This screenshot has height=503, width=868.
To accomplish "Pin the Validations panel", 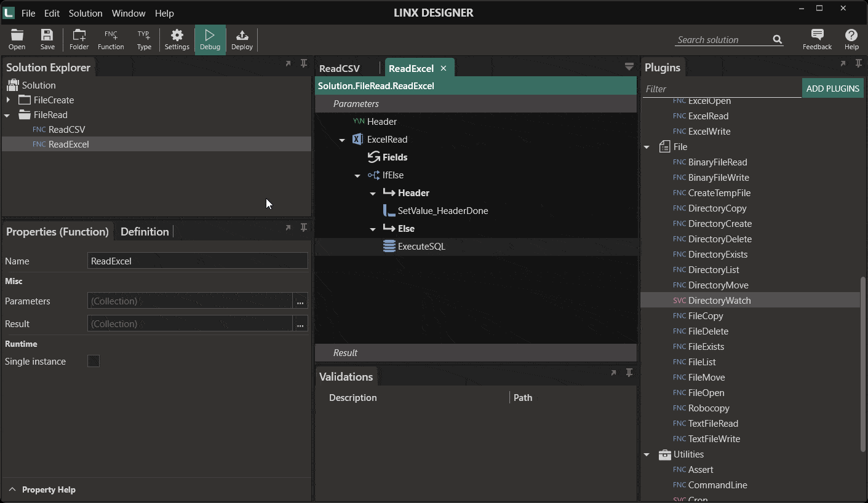I will click(629, 373).
